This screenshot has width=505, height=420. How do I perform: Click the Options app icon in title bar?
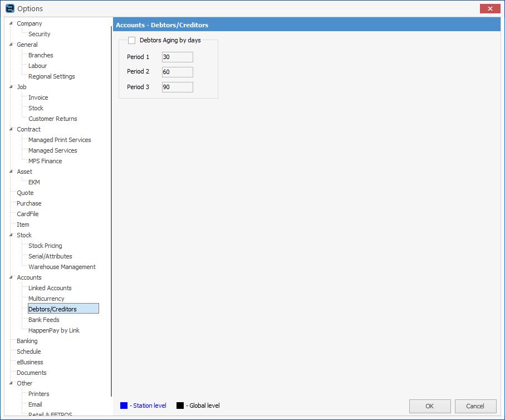(x=10, y=8)
